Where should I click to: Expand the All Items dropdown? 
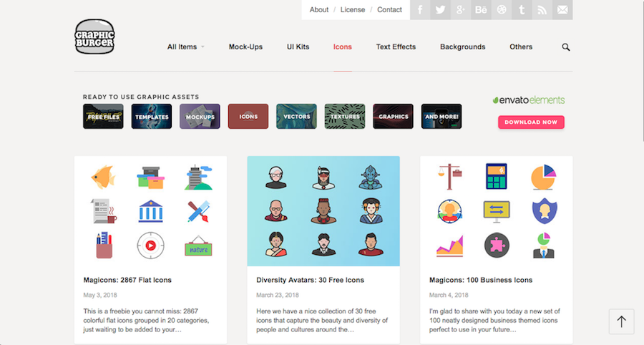tap(185, 47)
